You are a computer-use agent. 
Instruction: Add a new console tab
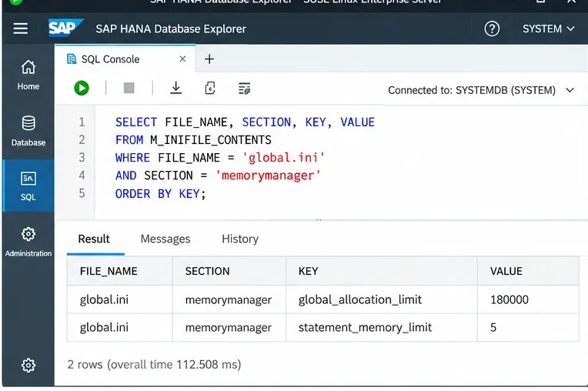tap(209, 58)
